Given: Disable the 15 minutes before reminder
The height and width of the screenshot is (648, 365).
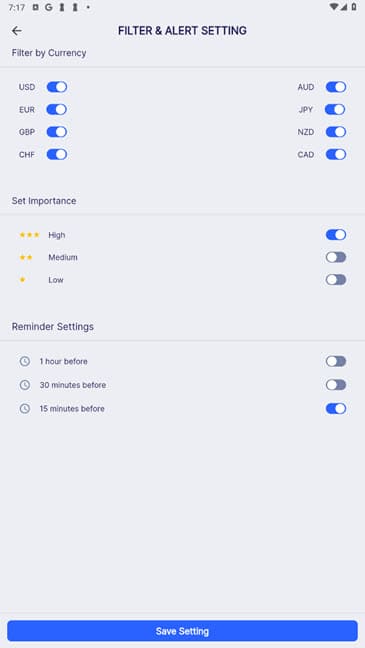Looking at the screenshot, I should [336, 408].
